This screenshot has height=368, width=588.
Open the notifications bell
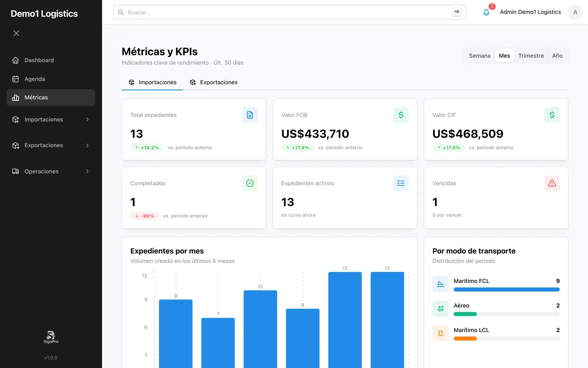coord(486,12)
